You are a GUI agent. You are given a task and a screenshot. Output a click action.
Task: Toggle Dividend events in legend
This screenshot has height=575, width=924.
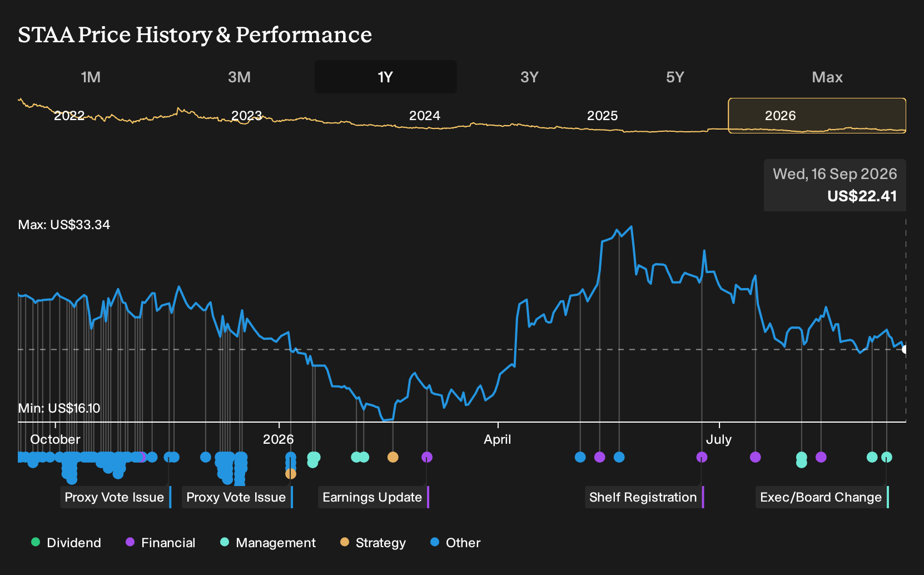[x=66, y=543]
